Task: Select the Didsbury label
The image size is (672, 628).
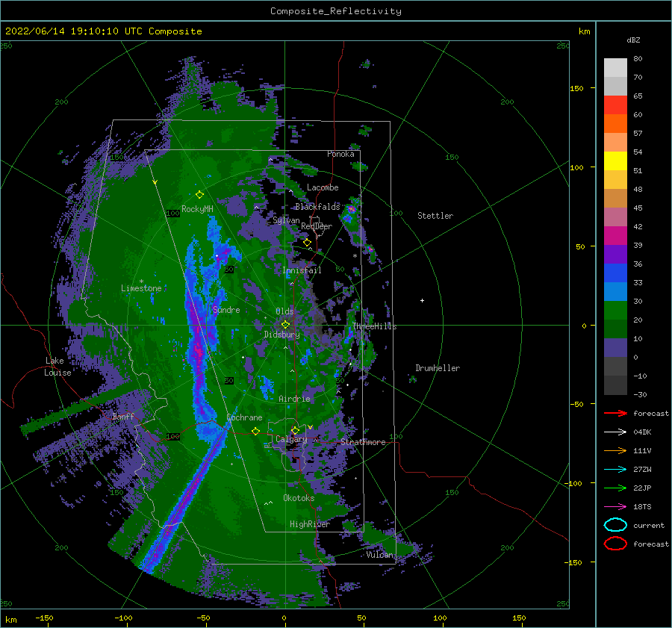Action: coord(281,335)
